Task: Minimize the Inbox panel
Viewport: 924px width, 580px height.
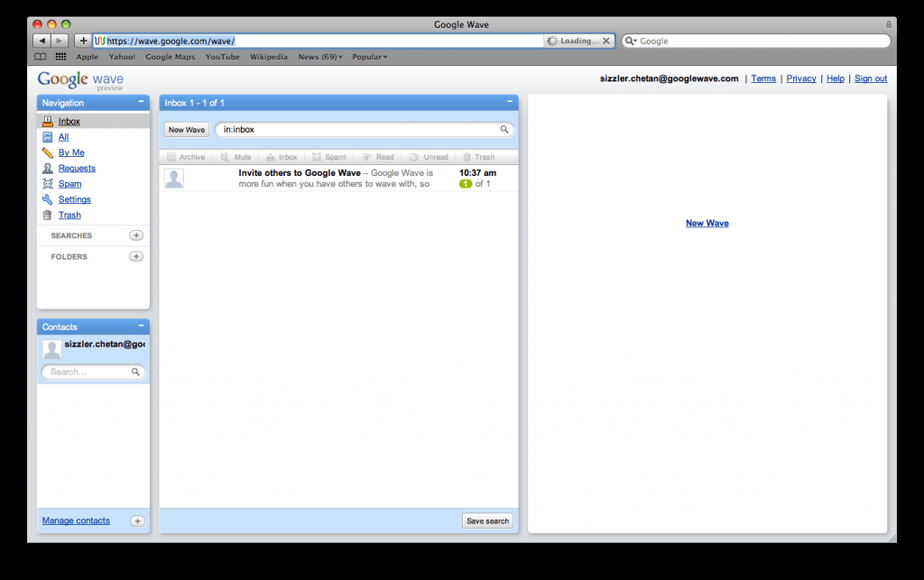Action: 510,102
